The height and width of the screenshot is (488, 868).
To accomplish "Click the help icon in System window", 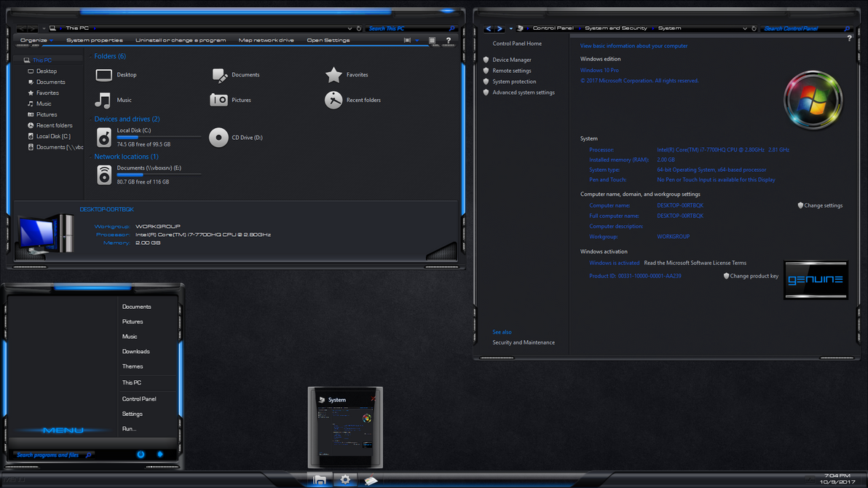I will 849,39.
